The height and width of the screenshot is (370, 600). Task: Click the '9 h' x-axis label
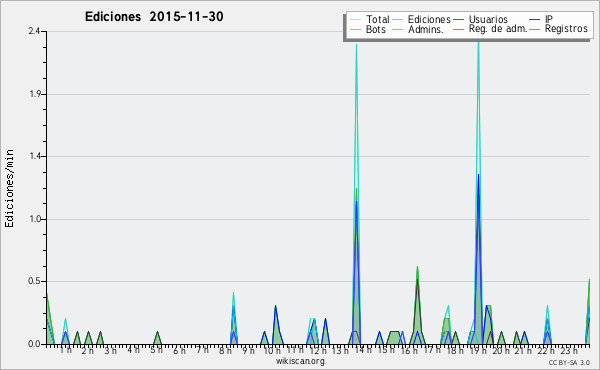tap(248, 351)
